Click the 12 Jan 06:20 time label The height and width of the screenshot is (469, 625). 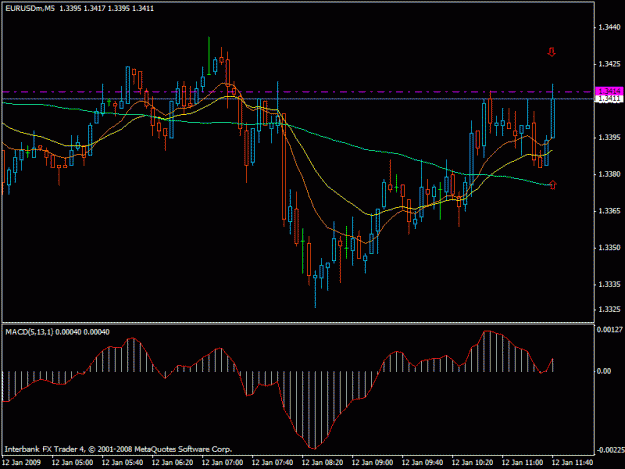tap(173, 462)
